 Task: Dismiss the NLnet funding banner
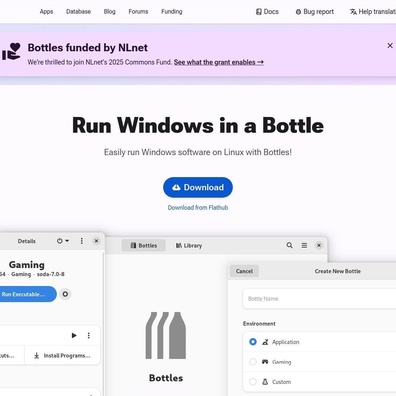(390, 45)
